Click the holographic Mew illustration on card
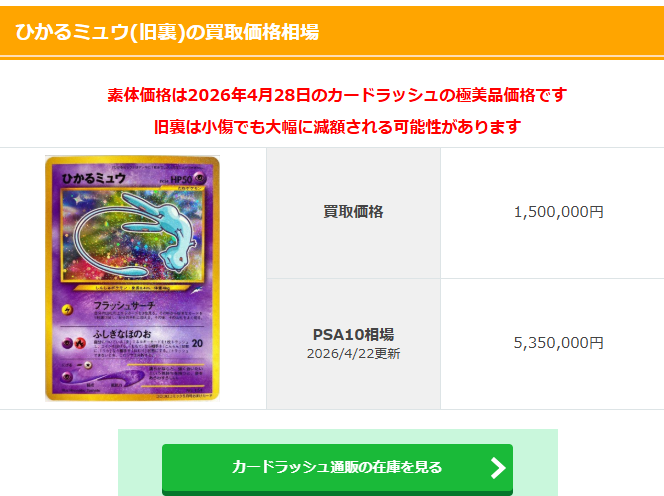 (x=133, y=235)
